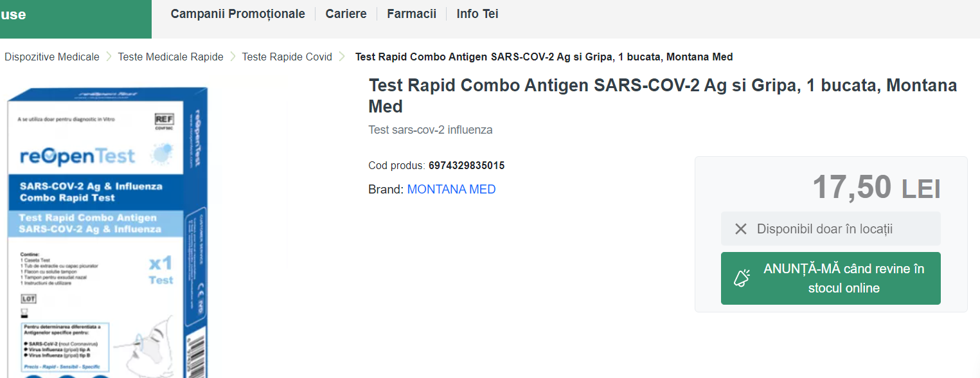Expand the chevron after Teste Medicale Rapide
Viewport: 980px width, 378px height.
point(231,57)
